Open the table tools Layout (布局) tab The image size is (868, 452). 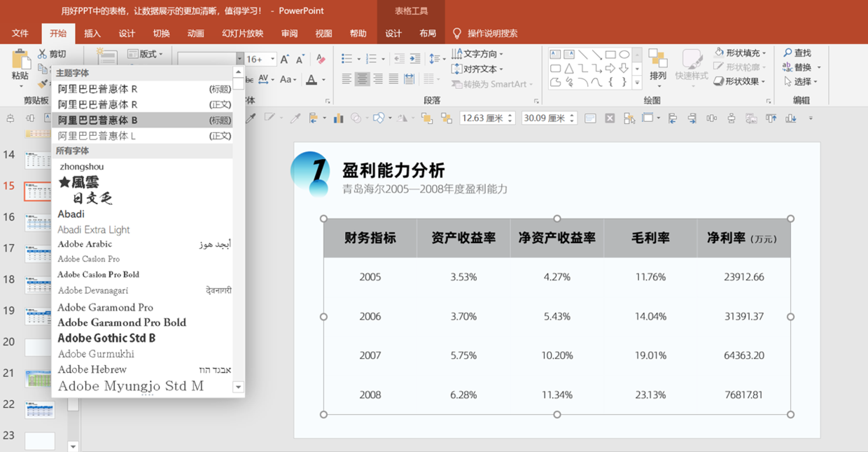[428, 33]
